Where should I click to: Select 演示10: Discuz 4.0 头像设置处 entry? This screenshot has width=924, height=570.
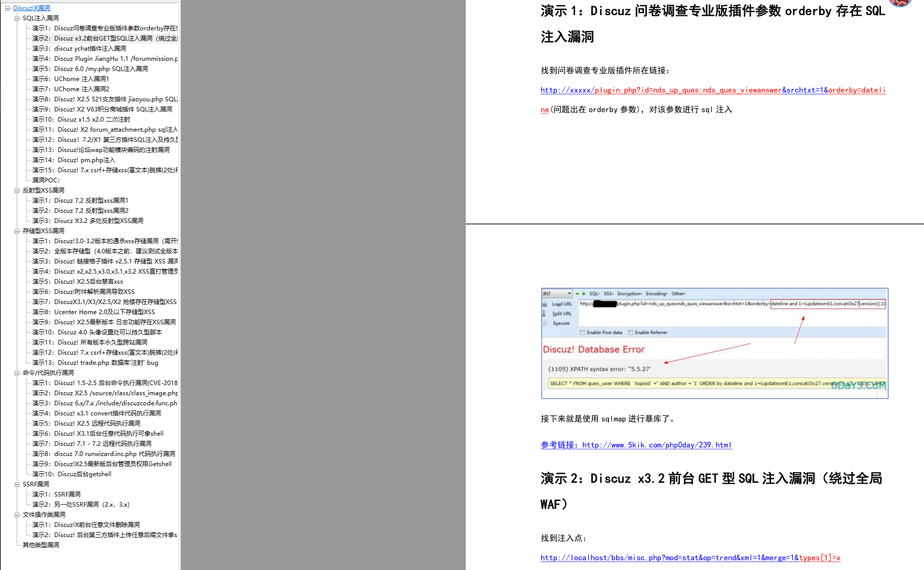tap(97, 332)
